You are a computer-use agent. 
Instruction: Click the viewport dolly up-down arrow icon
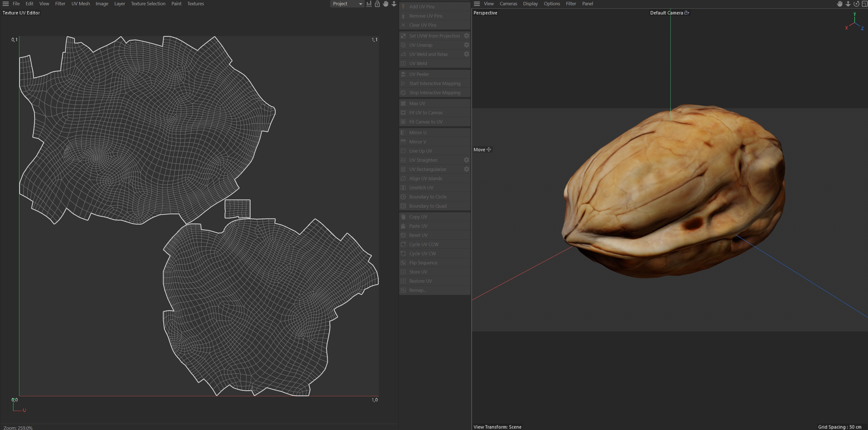[848, 4]
